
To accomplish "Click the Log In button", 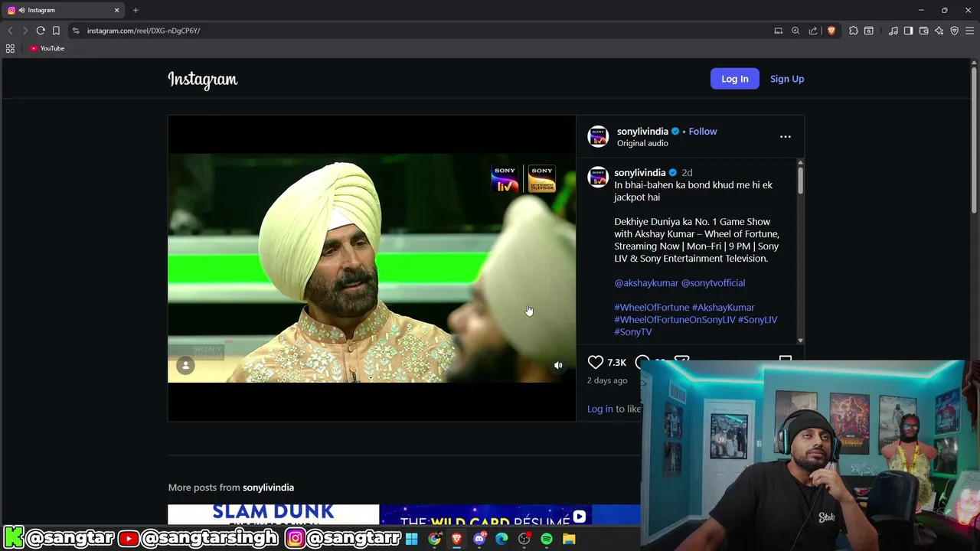I will (x=734, y=79).
